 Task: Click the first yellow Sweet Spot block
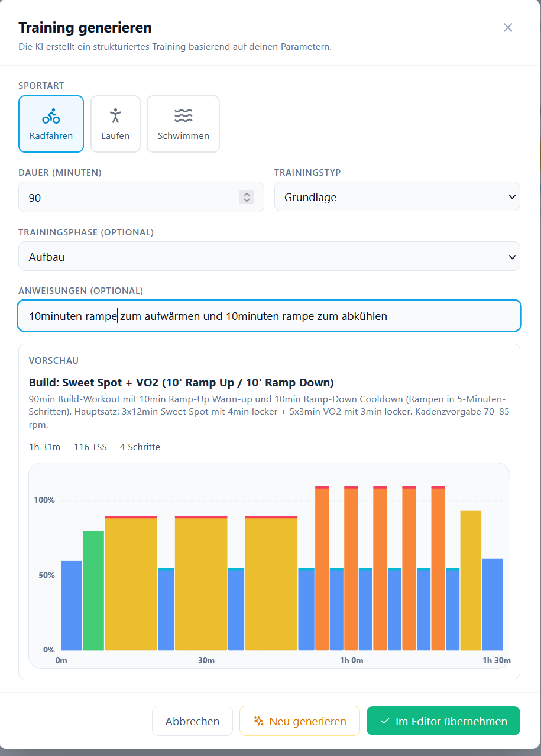pos(131,583)
